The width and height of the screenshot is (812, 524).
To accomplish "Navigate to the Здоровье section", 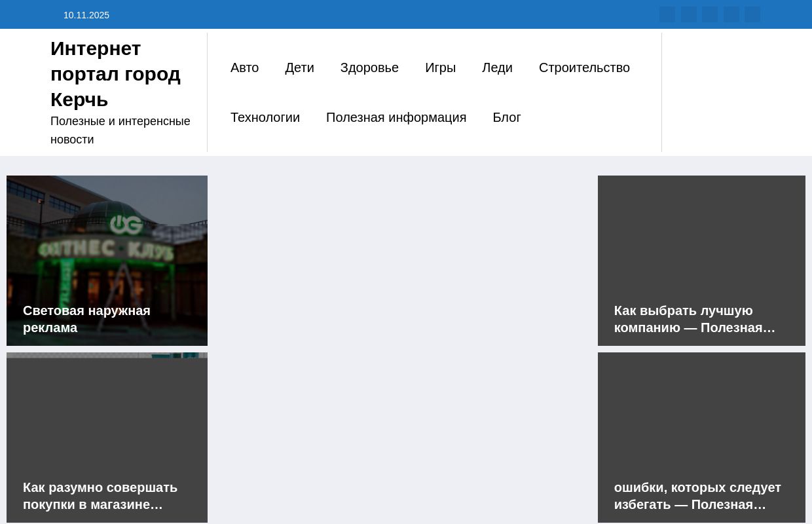I will coord(369,67).
